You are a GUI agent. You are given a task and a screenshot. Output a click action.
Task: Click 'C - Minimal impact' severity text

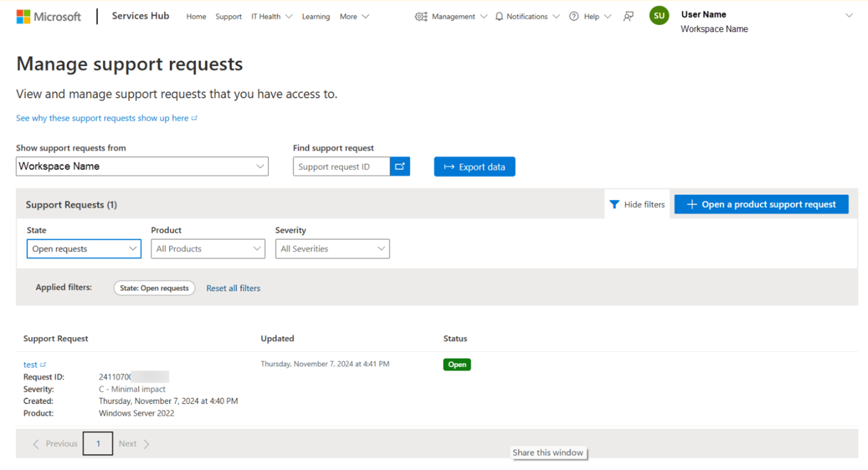(x=132, y=389)
